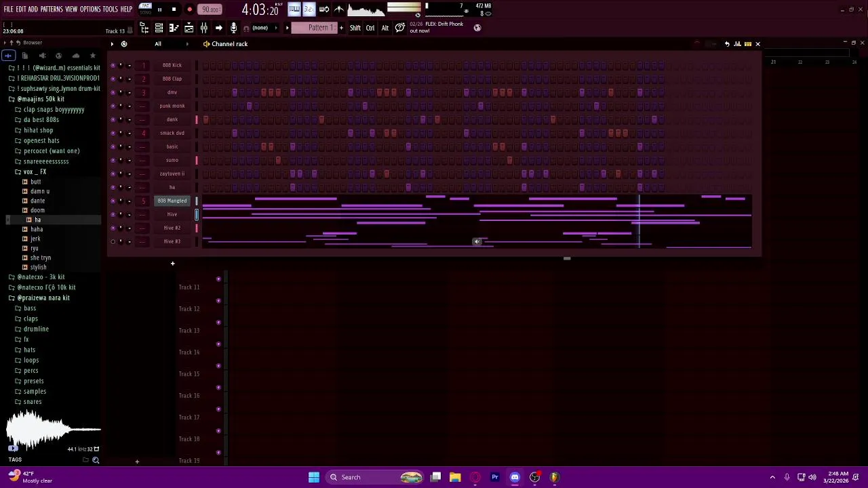Mute the 808 Clap channel LED
Image resolution: width=868 pixels, height=488 pixels.
[x=113, y=79]
